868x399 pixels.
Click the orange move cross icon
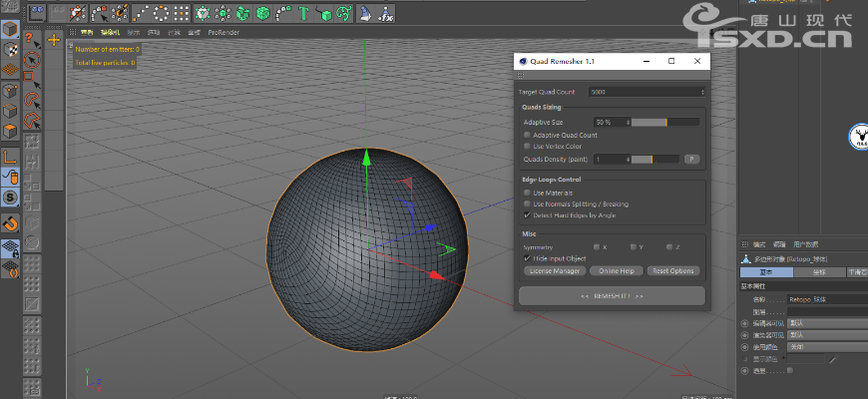54,41
